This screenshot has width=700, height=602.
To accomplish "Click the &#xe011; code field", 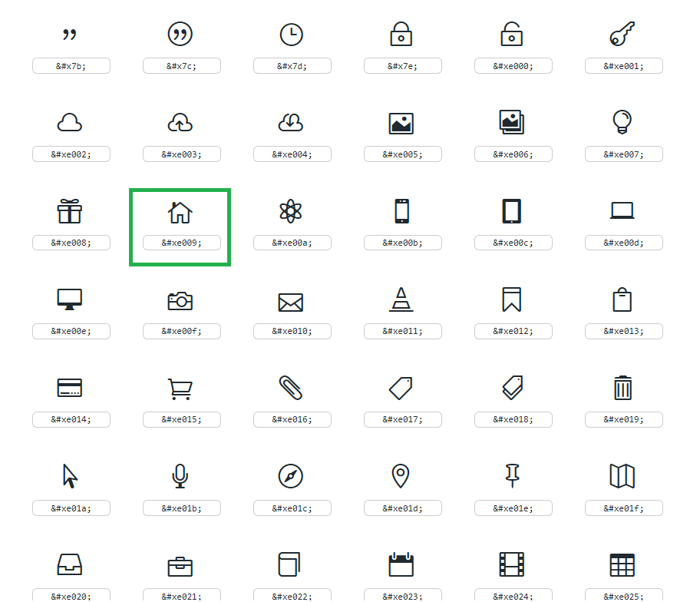I will point(403,331).
